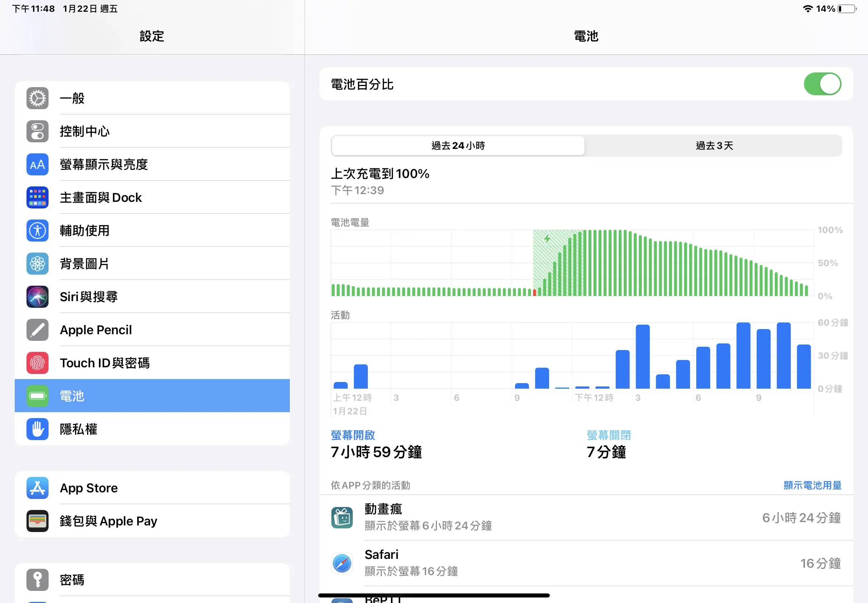The height and width of the screenshot is (603, 868).
Task: Open the 背景圖片 flower icon
Action: [x=38, y=264]
